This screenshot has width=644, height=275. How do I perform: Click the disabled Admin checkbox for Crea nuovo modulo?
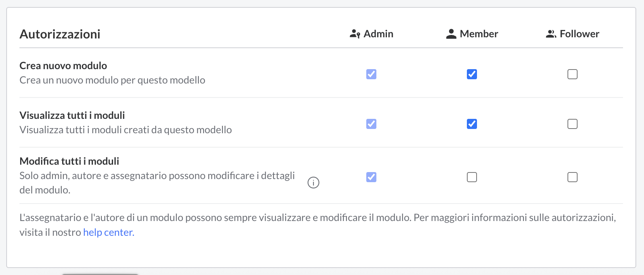point(371,74)
